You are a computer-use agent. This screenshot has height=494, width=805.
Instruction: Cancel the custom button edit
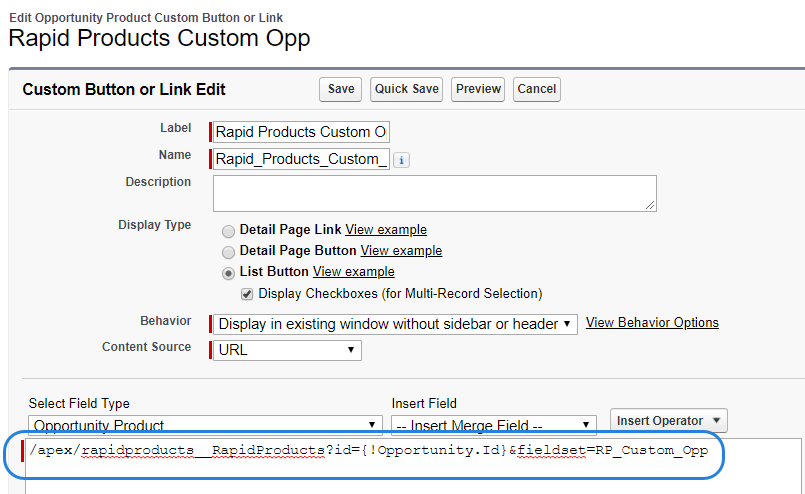point(536,89)
